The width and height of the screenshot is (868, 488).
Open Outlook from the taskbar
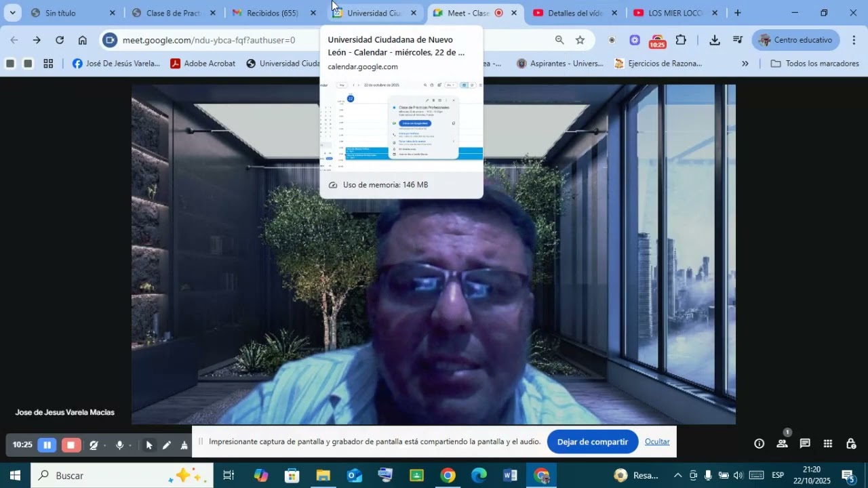pyautogui.click(x=355, y=476)
